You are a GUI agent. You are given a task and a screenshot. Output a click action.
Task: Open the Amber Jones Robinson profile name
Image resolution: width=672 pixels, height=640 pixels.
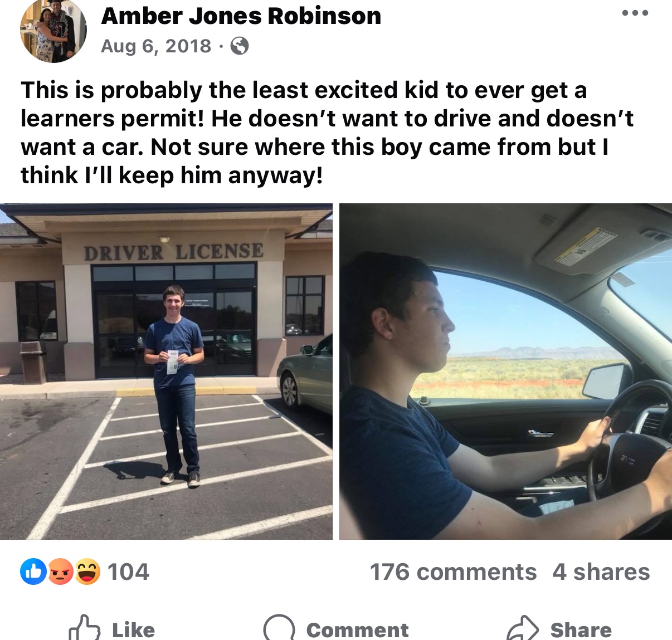(241, 16)
